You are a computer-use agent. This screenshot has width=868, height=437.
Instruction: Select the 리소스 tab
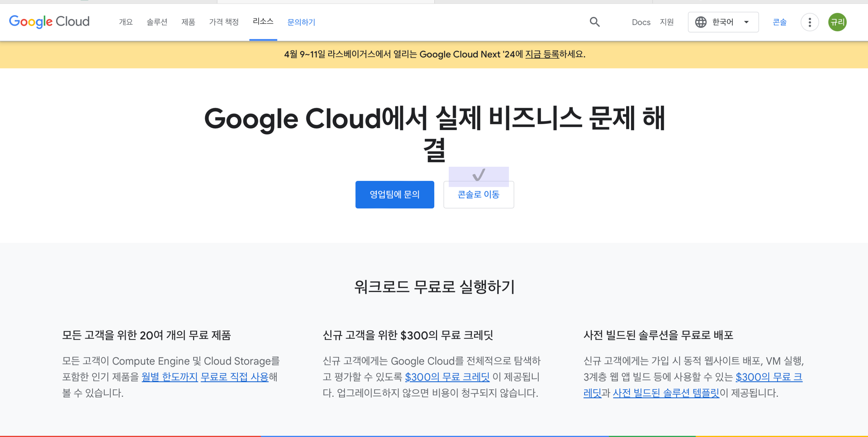tap(263, 22)
